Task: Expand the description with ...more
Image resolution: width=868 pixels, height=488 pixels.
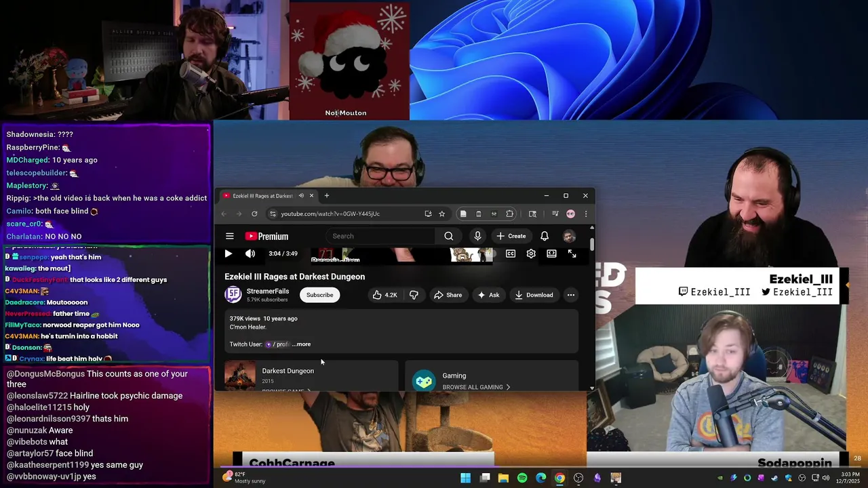Action: tap(301, 344)
